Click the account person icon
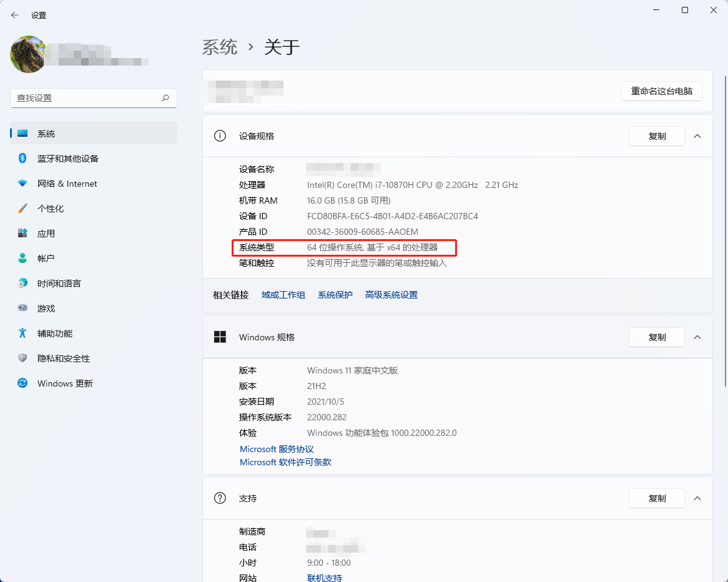 tap(22, 258)
